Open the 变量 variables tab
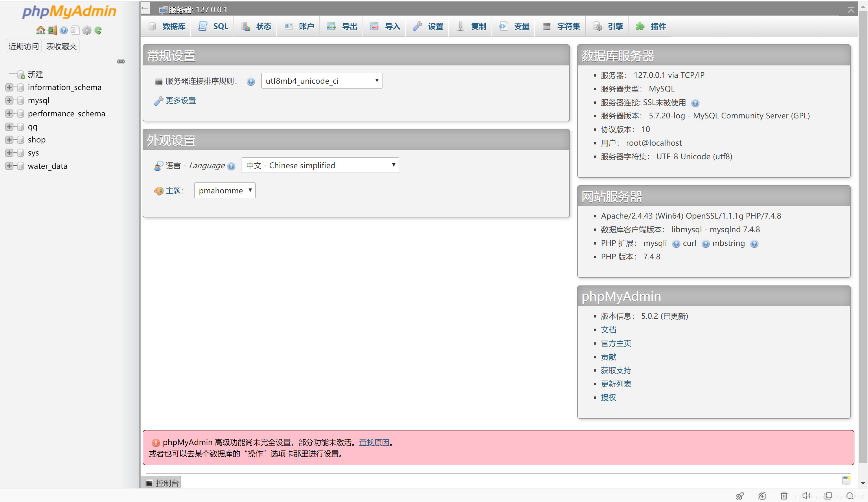The height and width of the screenshot is (502, 868). pos(514,26)
